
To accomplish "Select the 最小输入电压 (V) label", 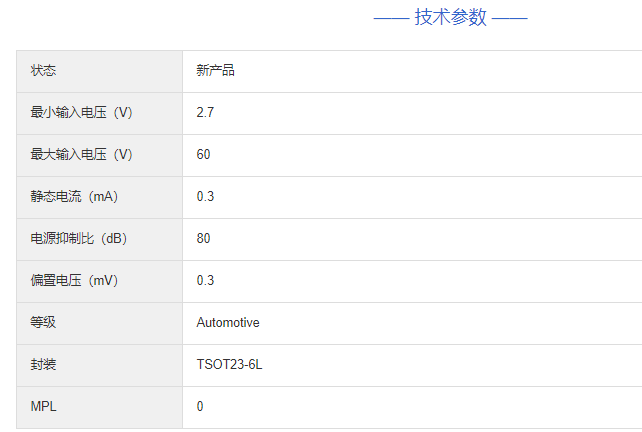I will 82,113.
